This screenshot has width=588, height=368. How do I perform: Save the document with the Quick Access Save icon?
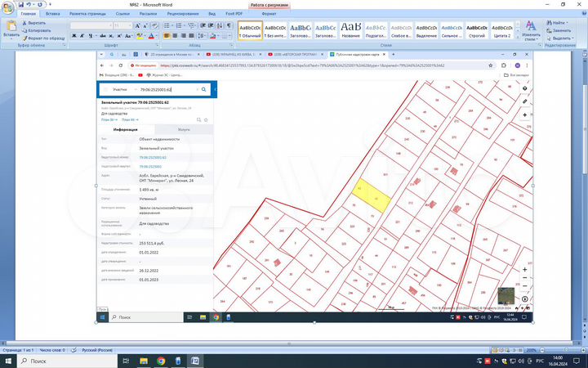coord(20,4)
